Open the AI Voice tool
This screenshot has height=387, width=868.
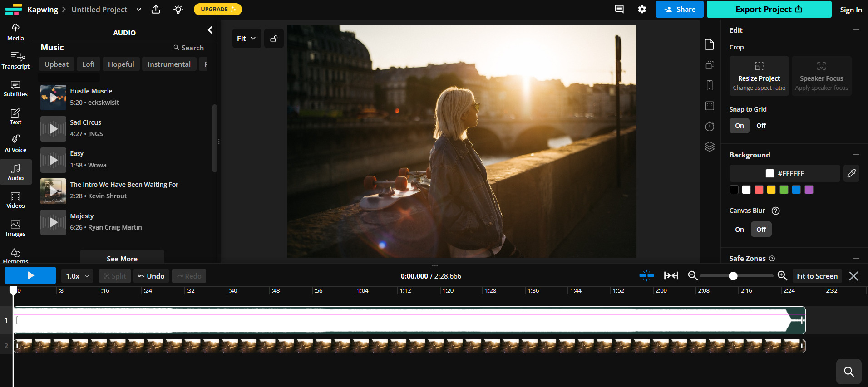click(15, 143)
